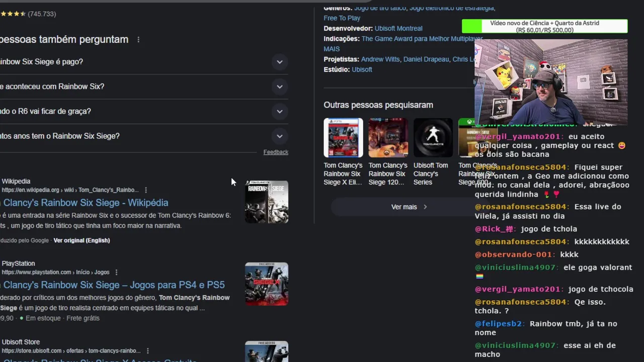The width and height of the screenshot is (644, 362).
Task: Click chat username @vergil_yamato201 on 'eu aceito' message
Action: (517, 136)
